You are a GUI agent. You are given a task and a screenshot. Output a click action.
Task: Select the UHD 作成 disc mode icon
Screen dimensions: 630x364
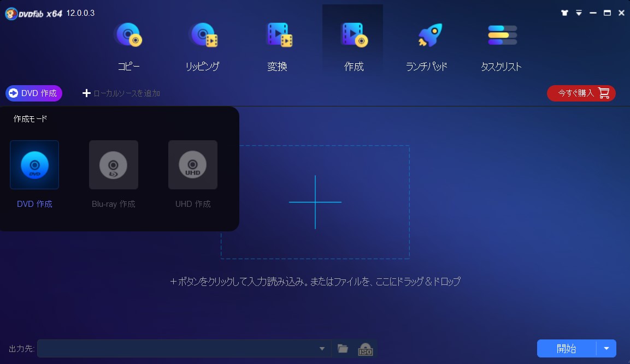click(x=193, y=165)
